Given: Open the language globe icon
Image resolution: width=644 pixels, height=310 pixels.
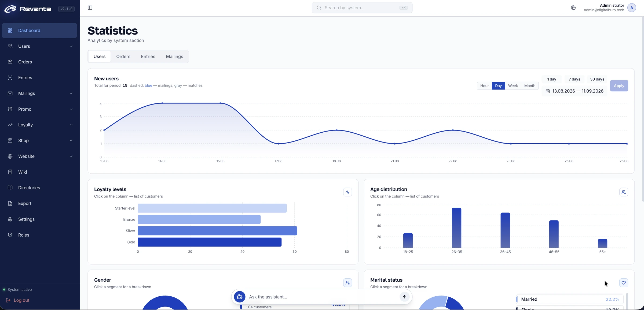Looking at the screenshot, I should click(573, 8).
